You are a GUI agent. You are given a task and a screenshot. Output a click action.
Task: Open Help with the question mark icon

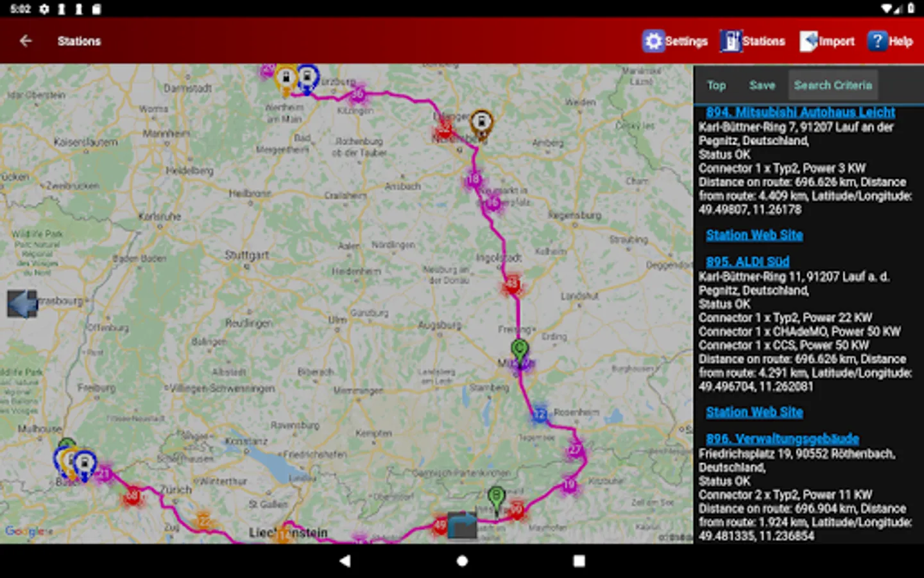[x=877, y=41]
